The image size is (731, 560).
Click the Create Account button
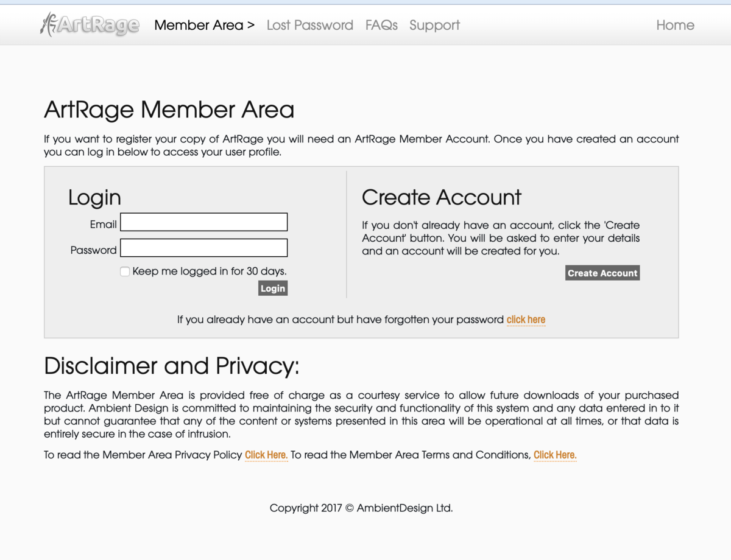tap(602, 273)
